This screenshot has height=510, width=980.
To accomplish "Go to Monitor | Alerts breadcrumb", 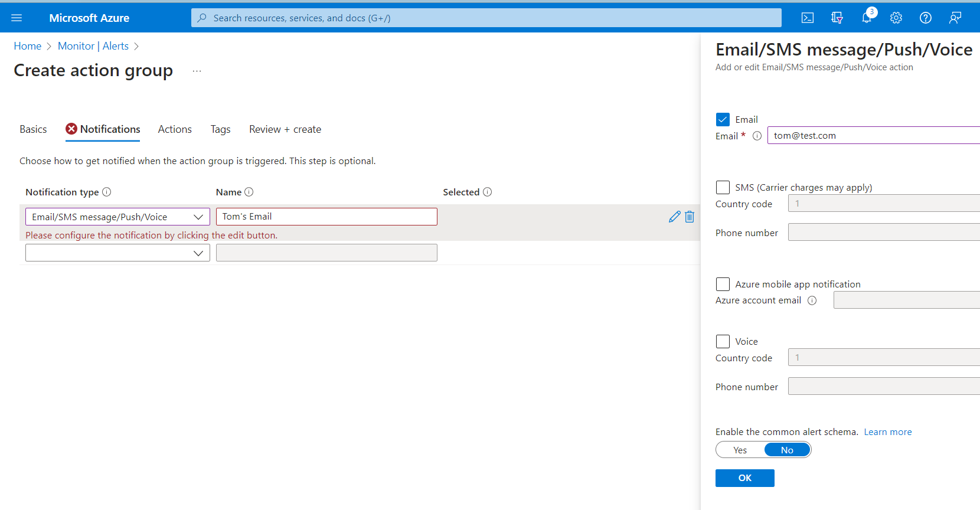I will pyautogui.click(x=93, y=46).
